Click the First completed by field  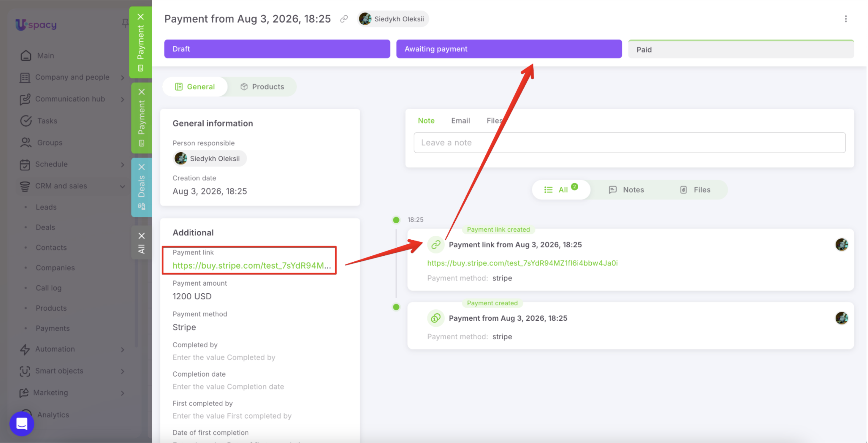point(232,416)
